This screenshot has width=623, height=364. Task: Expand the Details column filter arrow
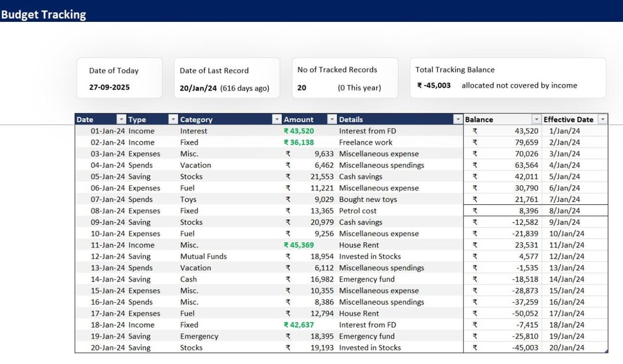tap(458, 119)
